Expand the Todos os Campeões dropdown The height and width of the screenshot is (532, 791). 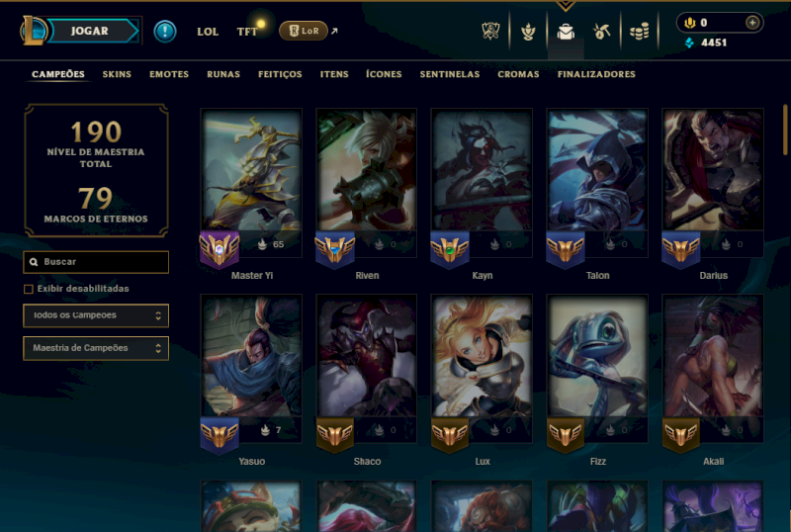tap(96, 315)
